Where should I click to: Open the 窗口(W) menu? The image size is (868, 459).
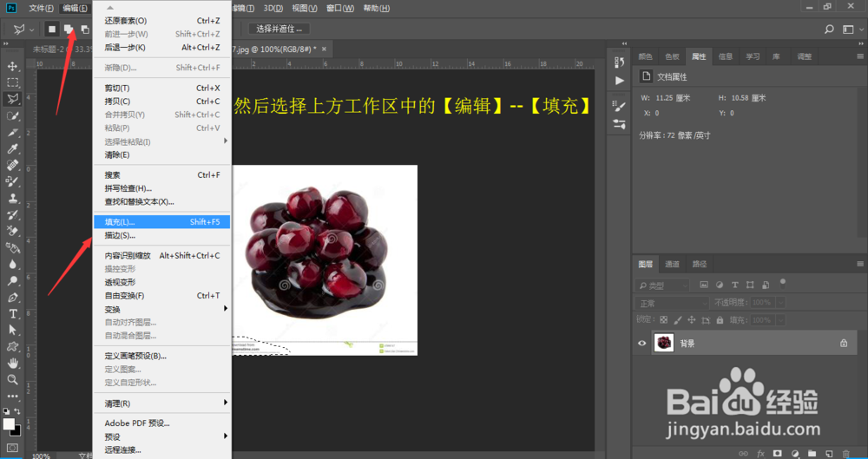(340, 9)
